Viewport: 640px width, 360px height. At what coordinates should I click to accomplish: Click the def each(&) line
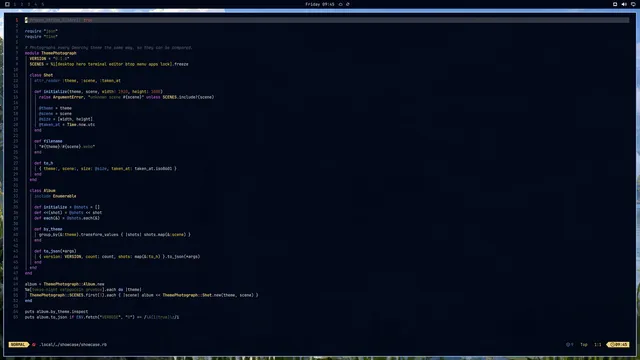point(67,218)
